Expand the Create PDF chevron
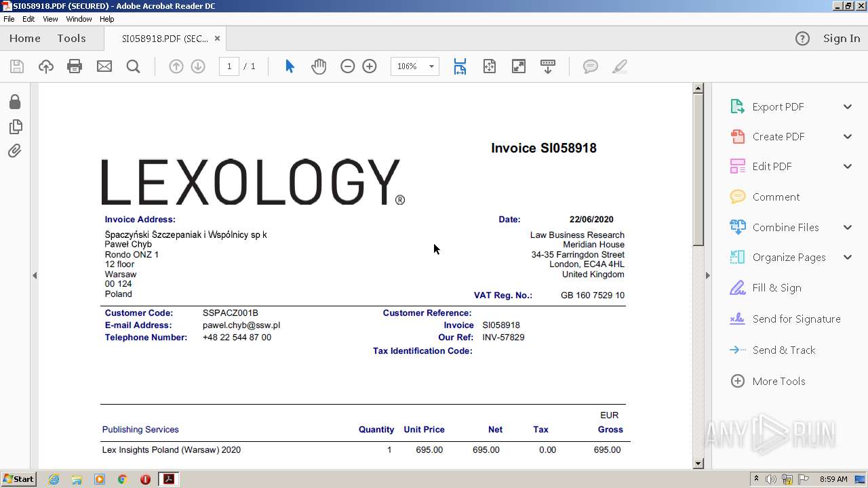868x488 pixels. tap(848, 136)
